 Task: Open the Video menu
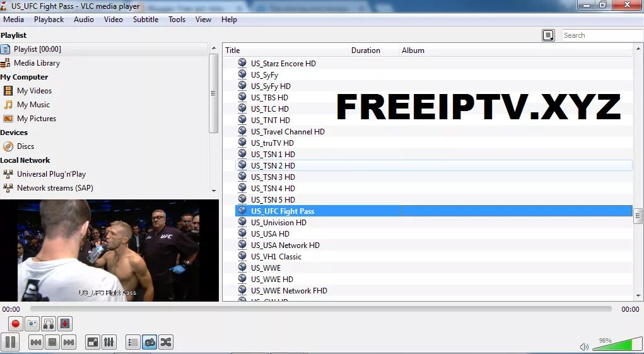[114, 20]
